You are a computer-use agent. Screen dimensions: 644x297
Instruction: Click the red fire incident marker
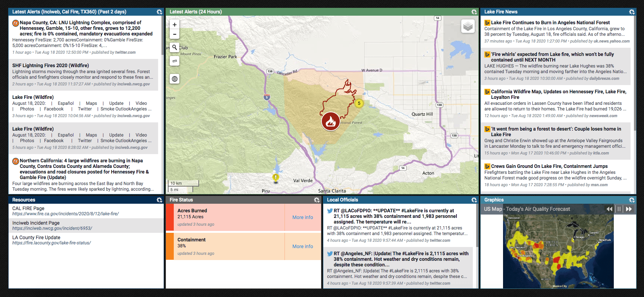330,122
